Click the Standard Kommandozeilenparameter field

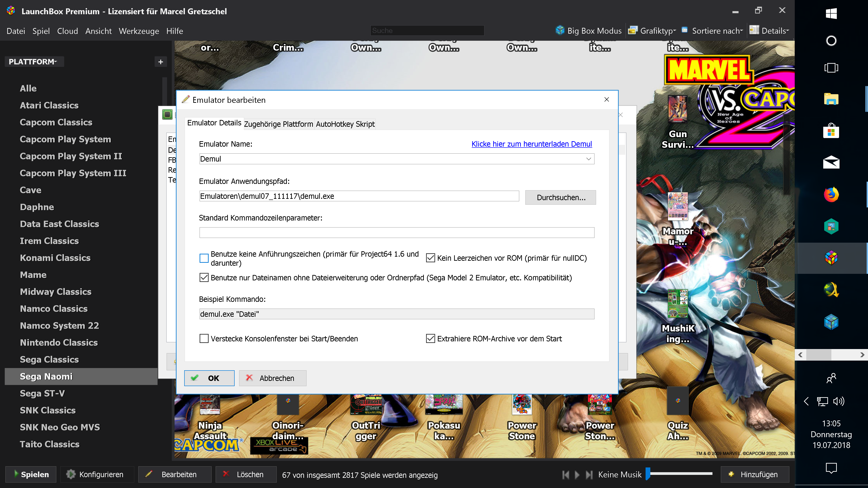(x=397, y=232)
